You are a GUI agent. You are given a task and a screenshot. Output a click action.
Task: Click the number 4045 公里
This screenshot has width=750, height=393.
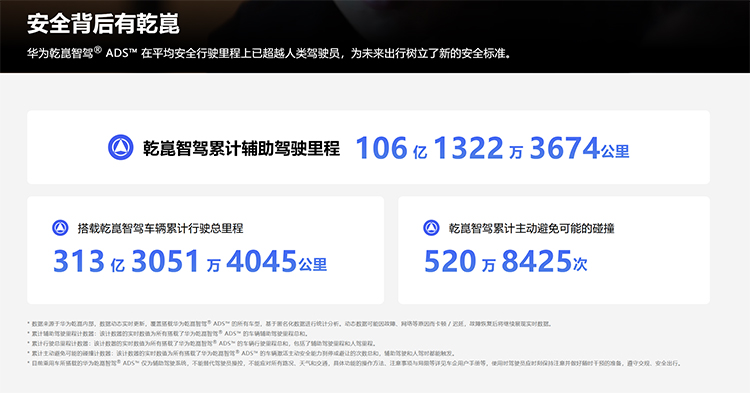(276, 261)
